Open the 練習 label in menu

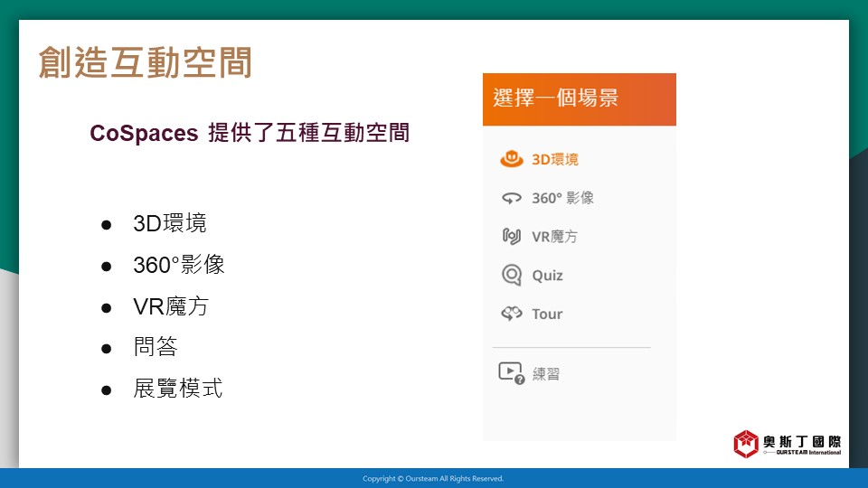[x=546, y=374]
